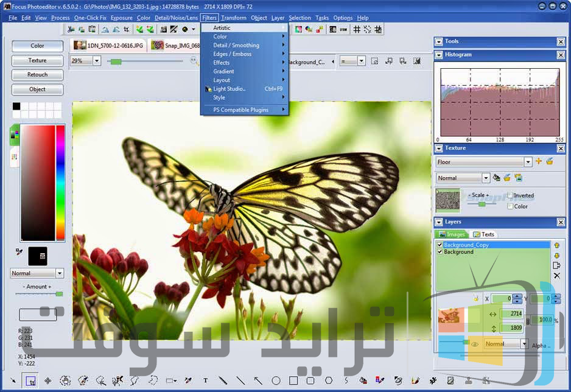Screen dimensions: 571x392
Task: Open the Floor texture dropdown
Action: [x=528, y=162]
